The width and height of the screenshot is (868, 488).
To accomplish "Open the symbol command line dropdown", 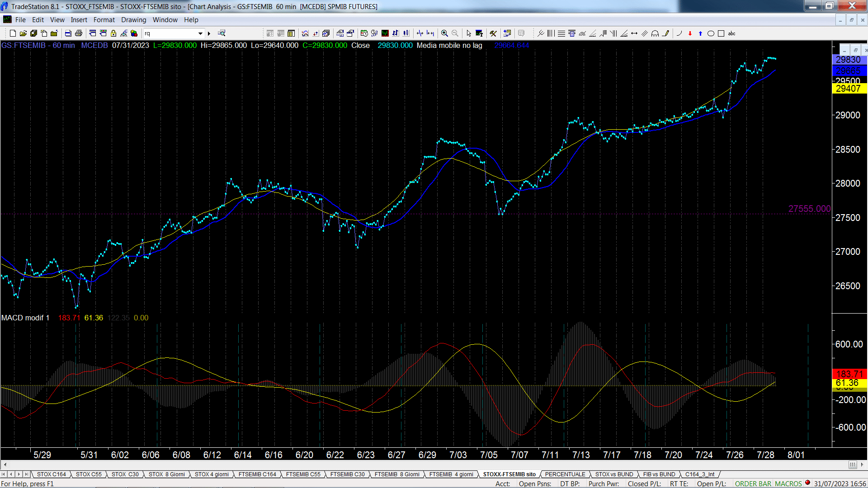I will coord(200,33).
